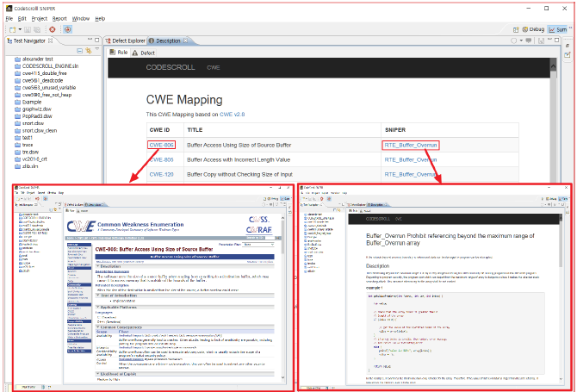The width and height of the screenshot is (577, 392).
Task: Open the CWE-120 link
Action: tap(162, 175)
